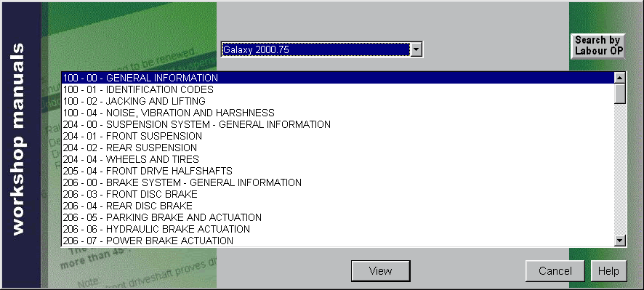Click the list scrollbar down arrow
The width and height of the screenshot is (644, 290).
pos(620,241)
